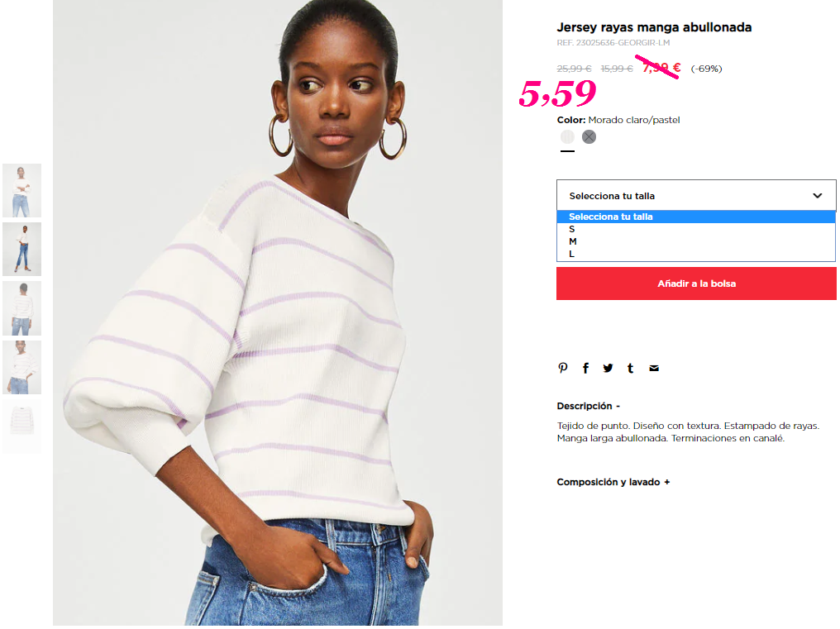Select the light pastel purple color swatch
This screenshot has width=840, height=629.
567,137
